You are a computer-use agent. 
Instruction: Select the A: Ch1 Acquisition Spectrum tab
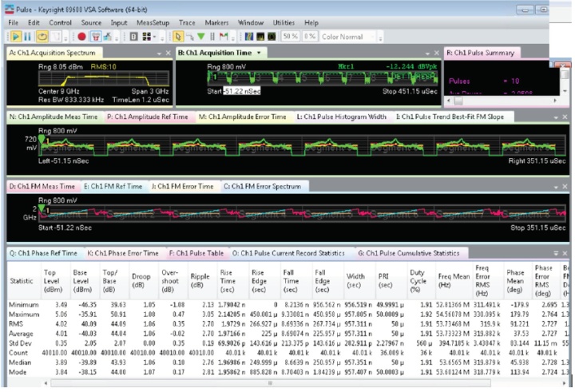53,53
